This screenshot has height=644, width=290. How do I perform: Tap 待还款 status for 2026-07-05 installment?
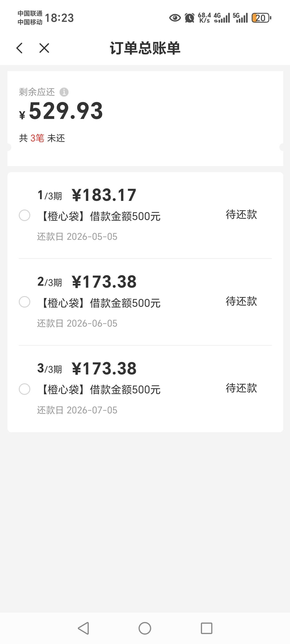(x=241, y=388)
